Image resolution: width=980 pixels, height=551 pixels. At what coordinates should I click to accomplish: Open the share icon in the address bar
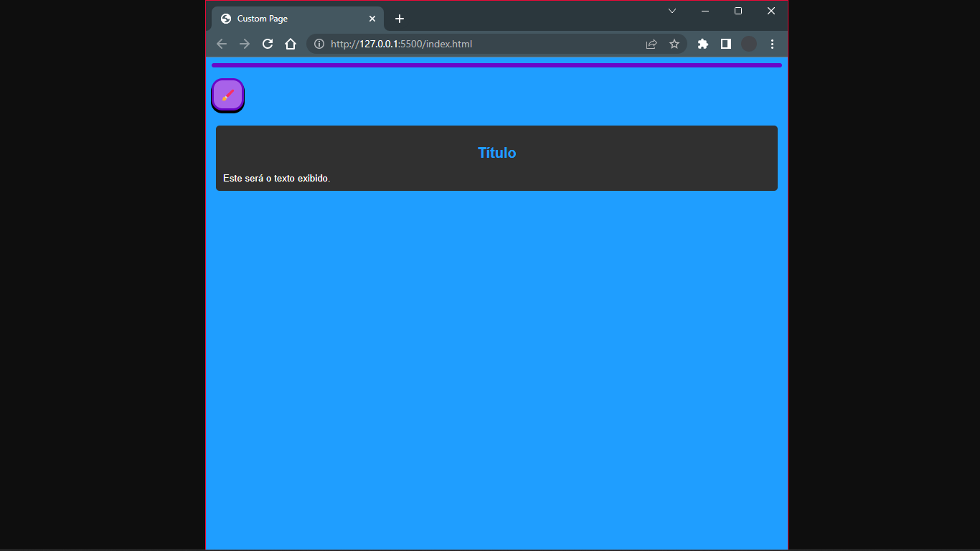(x=651, y=44)
